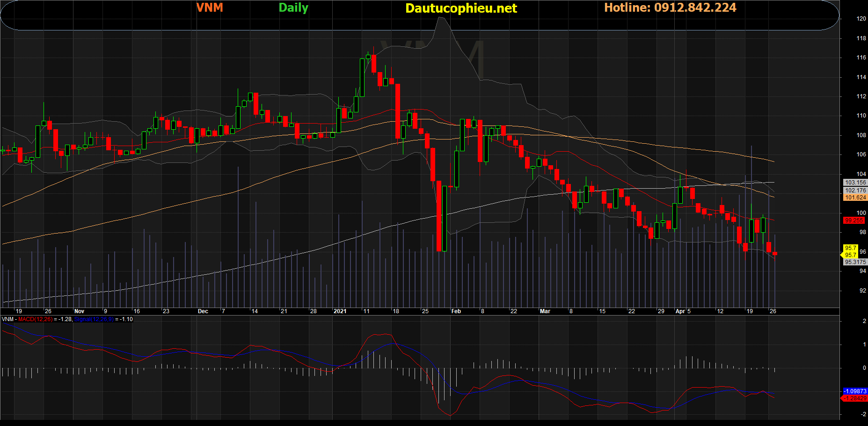
Task: Click the 118 price axis label
Action: point(861,38)
